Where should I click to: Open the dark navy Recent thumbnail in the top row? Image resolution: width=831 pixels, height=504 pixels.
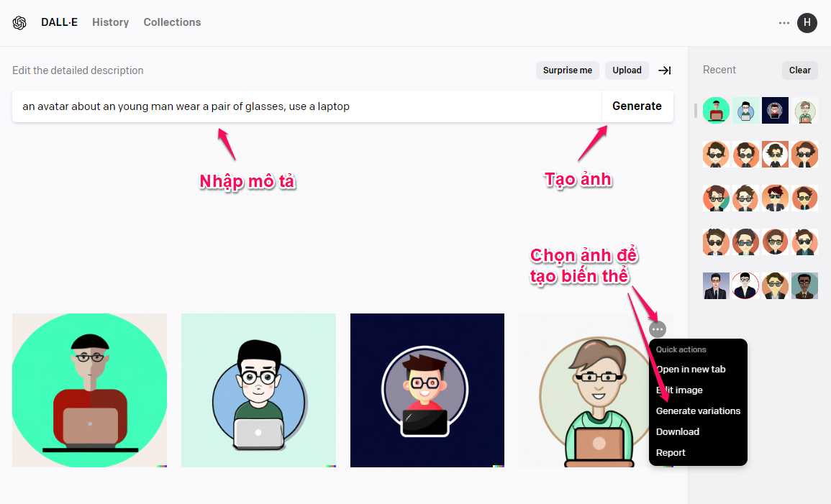[x=775, y=111]
